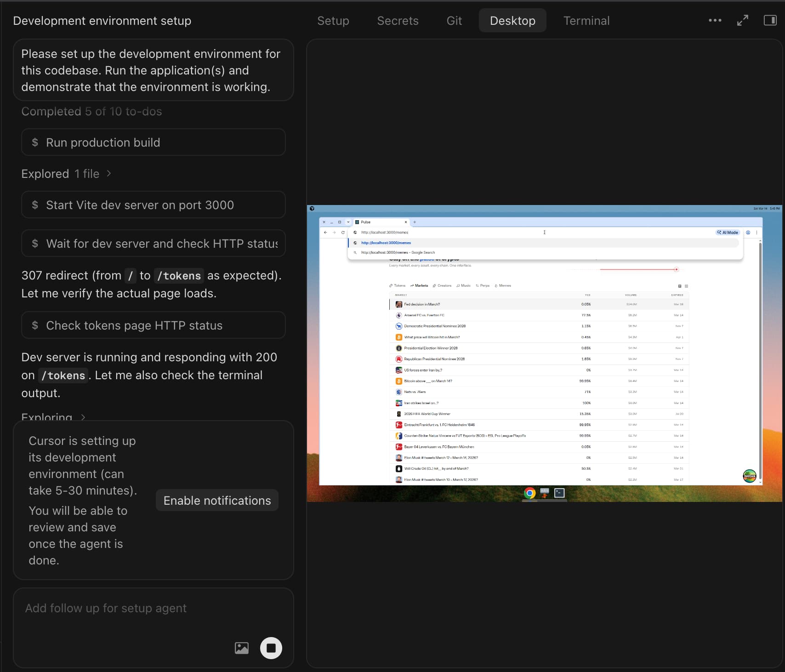The height and width of the screenshot is (672, 785).
Task: Click the TanStack devtools badge
Action: coord(749,476)
